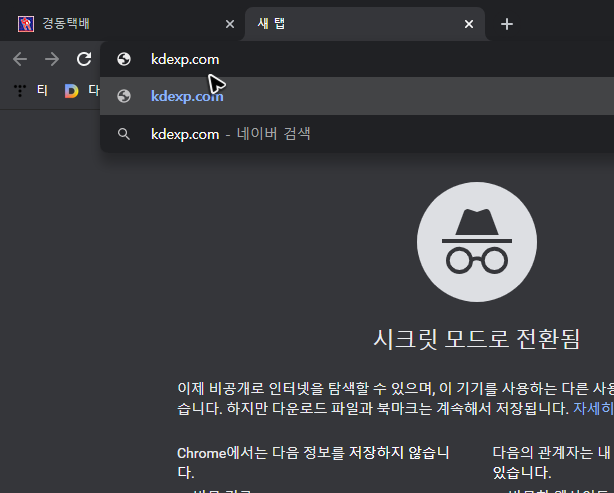Click the text starting with Chrome에서는
This screenshot has width=614, height=493.
pos(313,463)
